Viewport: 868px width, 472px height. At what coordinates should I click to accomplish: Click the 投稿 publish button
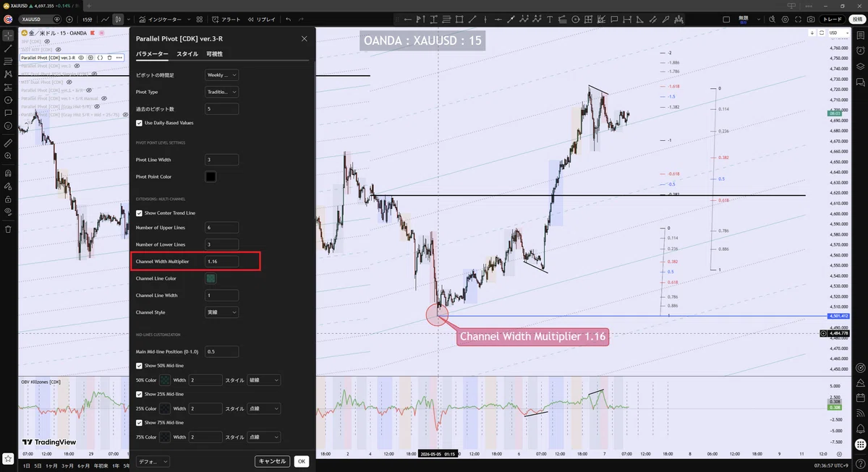click(x=856, y=20)
